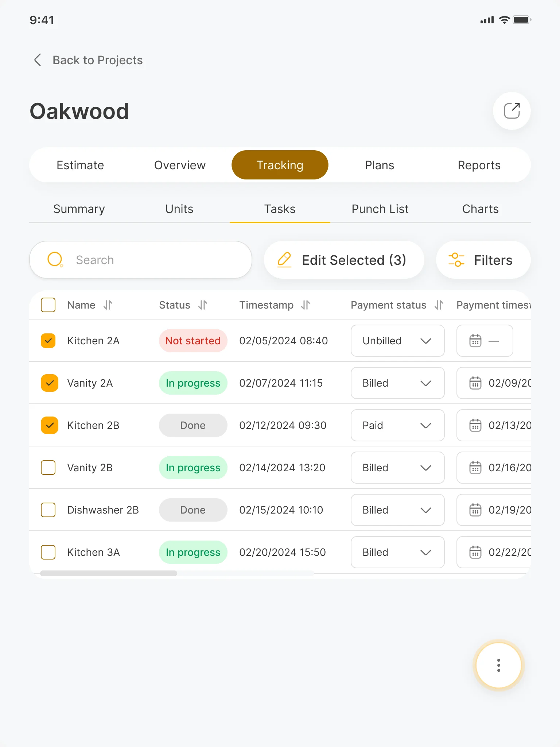Click the search magnifier icon
Screen dimensions: 560x747
[x=55, y=260]
